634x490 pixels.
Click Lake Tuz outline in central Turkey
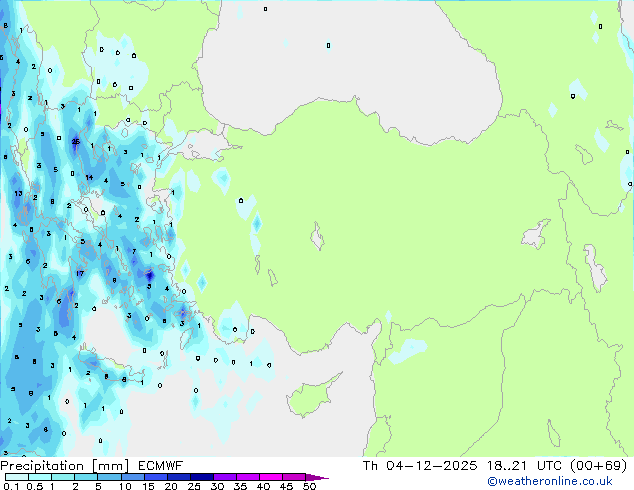[x=320, y=240]
